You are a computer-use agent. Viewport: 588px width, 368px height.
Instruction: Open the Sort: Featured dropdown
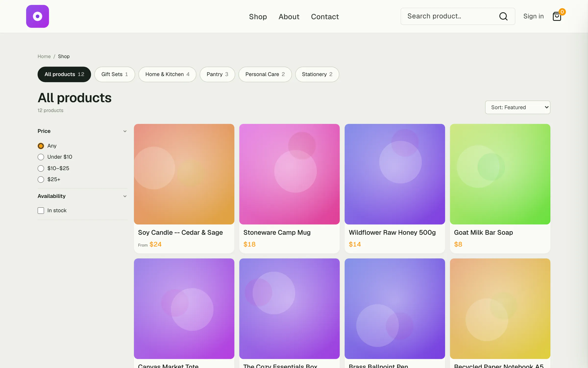click(x=517, y=107)
